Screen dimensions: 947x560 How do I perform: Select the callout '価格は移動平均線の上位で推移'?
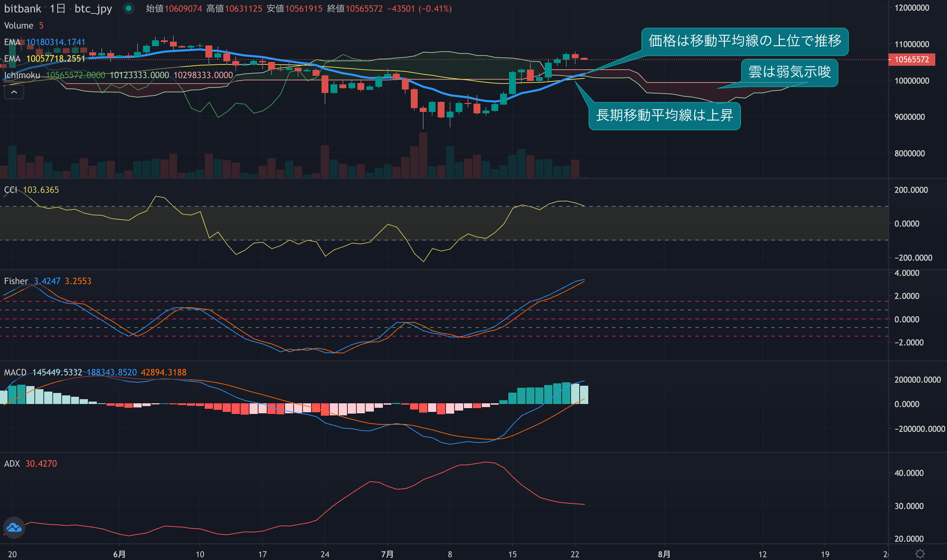point(745,41)
